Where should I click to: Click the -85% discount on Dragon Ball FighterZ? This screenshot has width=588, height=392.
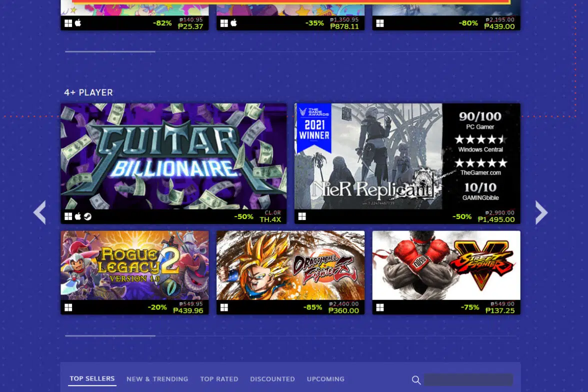313,307
